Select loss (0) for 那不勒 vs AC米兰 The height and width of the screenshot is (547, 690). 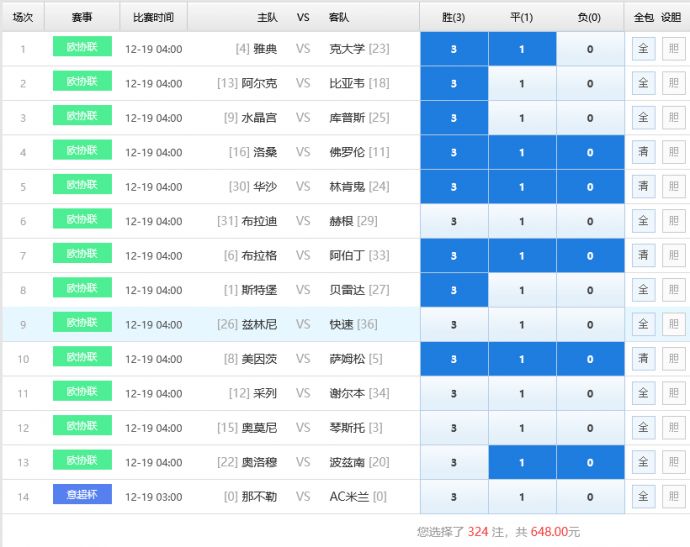click(590, 497)
